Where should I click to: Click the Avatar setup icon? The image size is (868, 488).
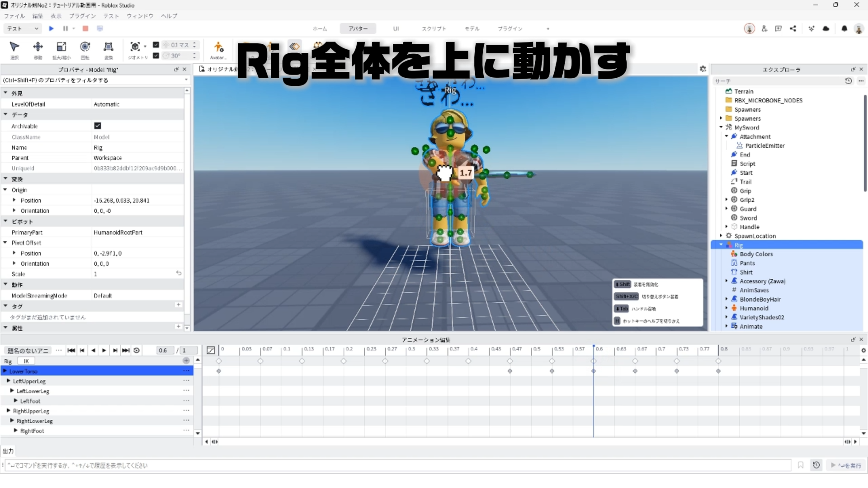[218, 47]
